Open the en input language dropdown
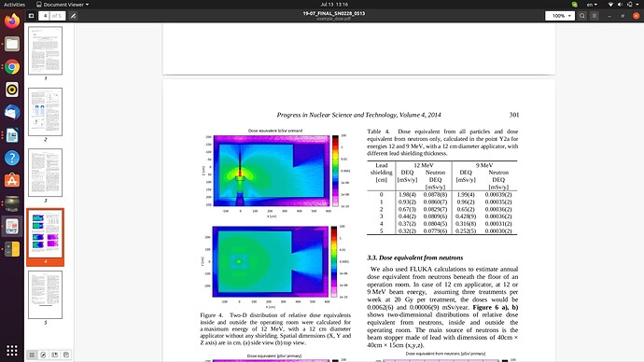 tap(592, 5)
